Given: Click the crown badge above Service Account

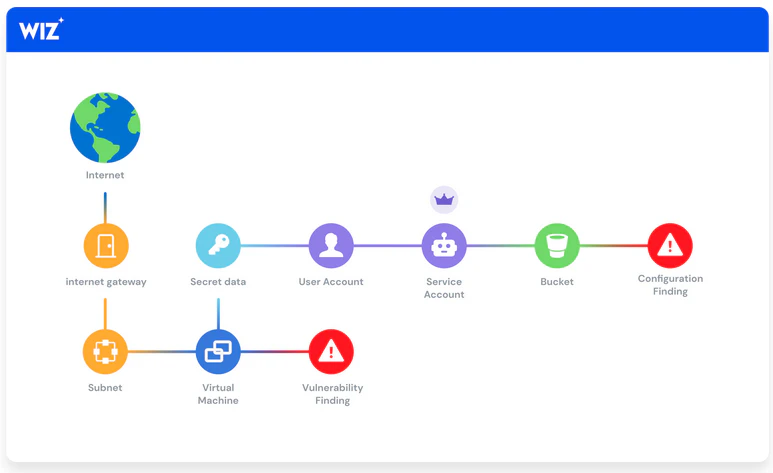Looking at the screenshot, I should [444, 200].
